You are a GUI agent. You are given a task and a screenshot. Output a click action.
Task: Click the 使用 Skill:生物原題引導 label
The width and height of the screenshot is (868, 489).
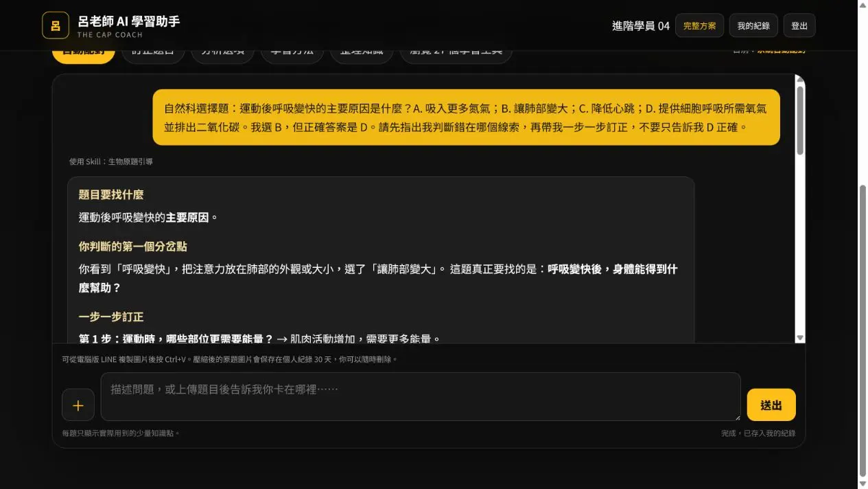coord(110,162)
